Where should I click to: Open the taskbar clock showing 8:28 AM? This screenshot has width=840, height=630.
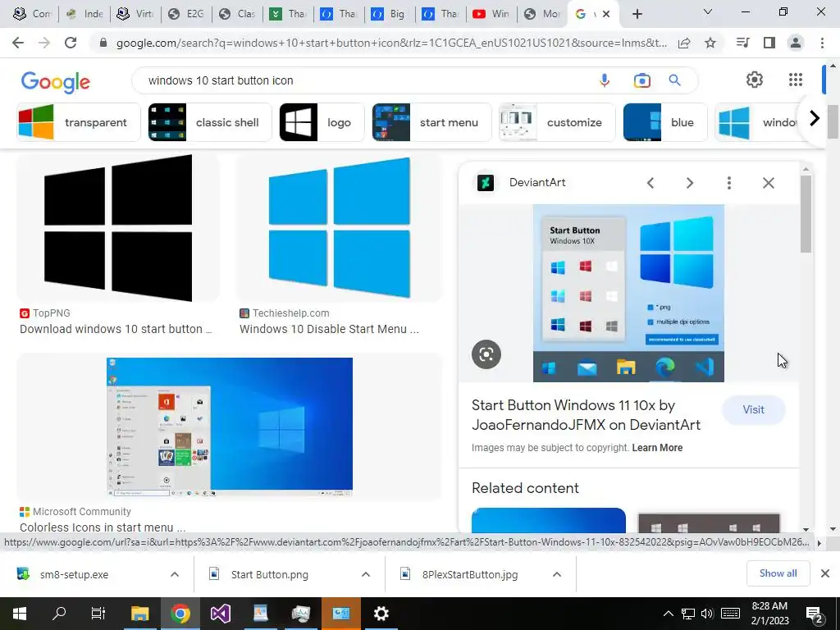pos(769,614)
